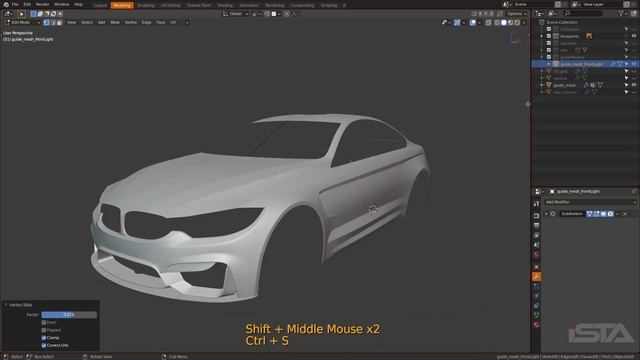The image size is (640, 360).
Task: Open the viewport Options dropdown
Action: click(x=516, y=14)
